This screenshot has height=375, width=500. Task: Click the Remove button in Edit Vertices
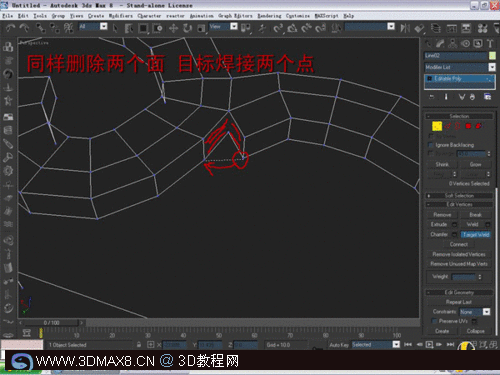[442, 215]
